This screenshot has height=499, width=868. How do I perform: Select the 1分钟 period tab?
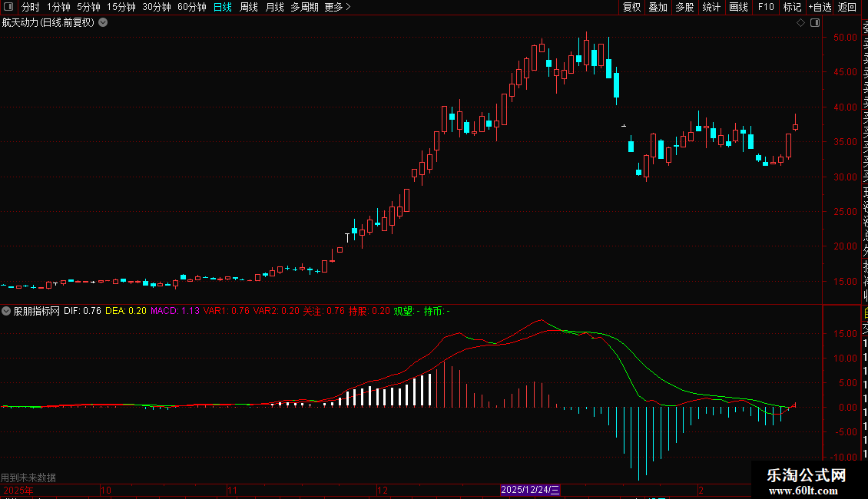58,7
